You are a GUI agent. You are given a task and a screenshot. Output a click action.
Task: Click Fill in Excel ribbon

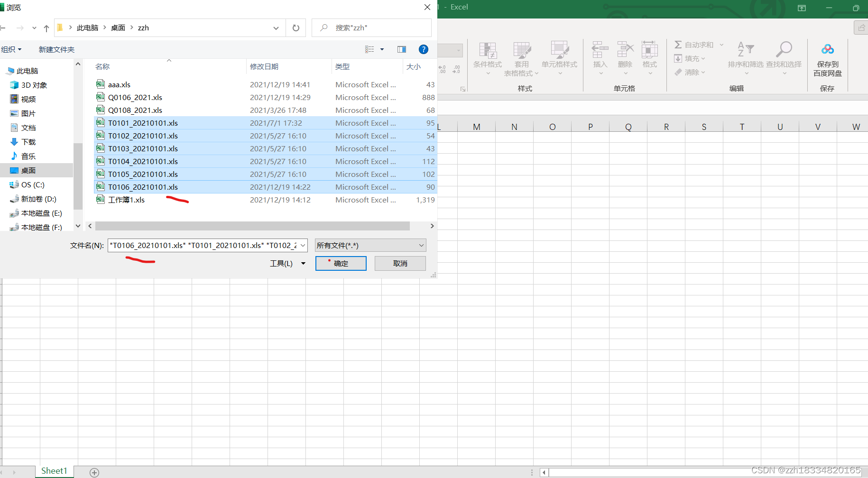pyautogui.click(x=690, y=58)
